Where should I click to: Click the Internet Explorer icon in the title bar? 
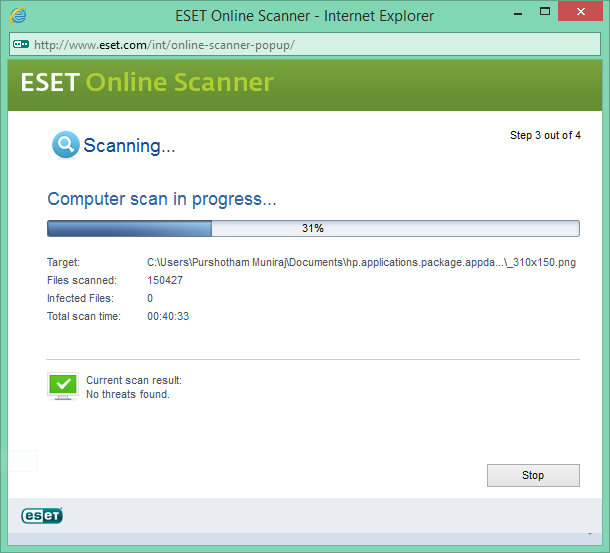[18, 16]
